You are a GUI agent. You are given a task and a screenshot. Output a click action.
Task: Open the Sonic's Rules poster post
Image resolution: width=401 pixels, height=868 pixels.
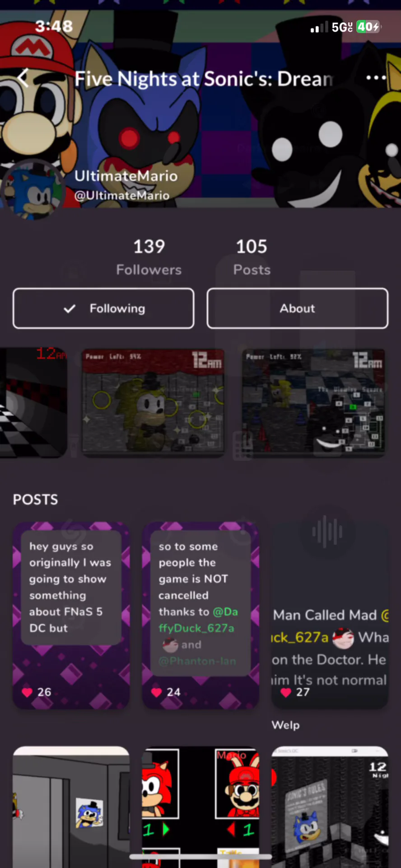point(330,807)
